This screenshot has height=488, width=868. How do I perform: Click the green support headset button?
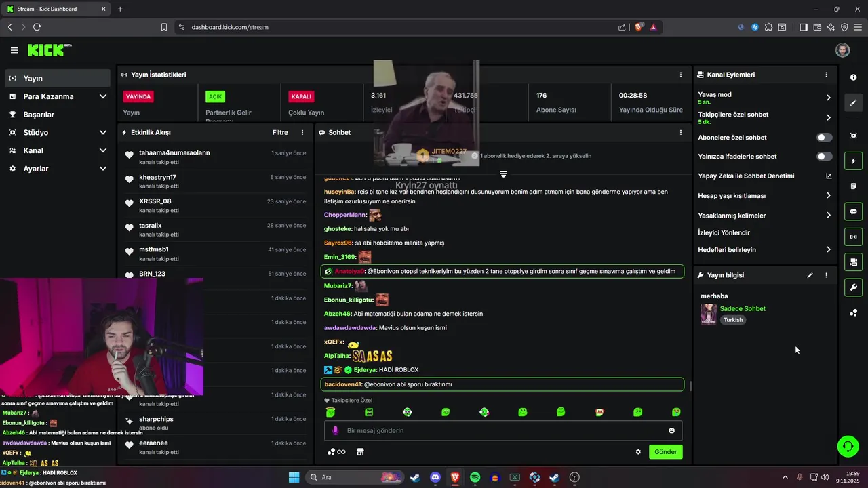coord(848,446)
